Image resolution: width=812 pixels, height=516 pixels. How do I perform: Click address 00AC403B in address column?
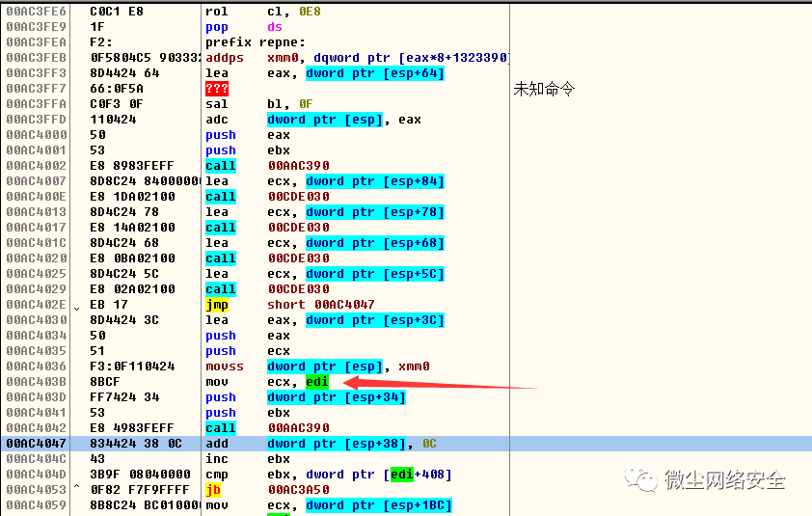click(37, 382)
